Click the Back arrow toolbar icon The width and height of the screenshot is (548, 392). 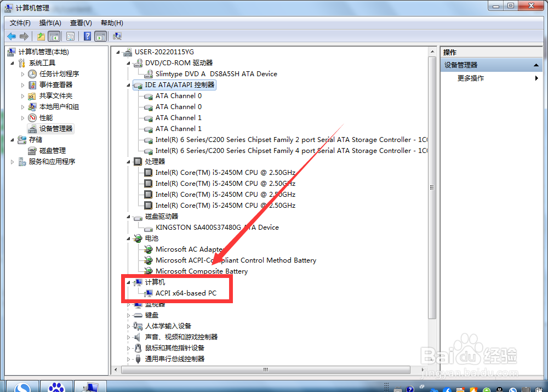[12, 36]
